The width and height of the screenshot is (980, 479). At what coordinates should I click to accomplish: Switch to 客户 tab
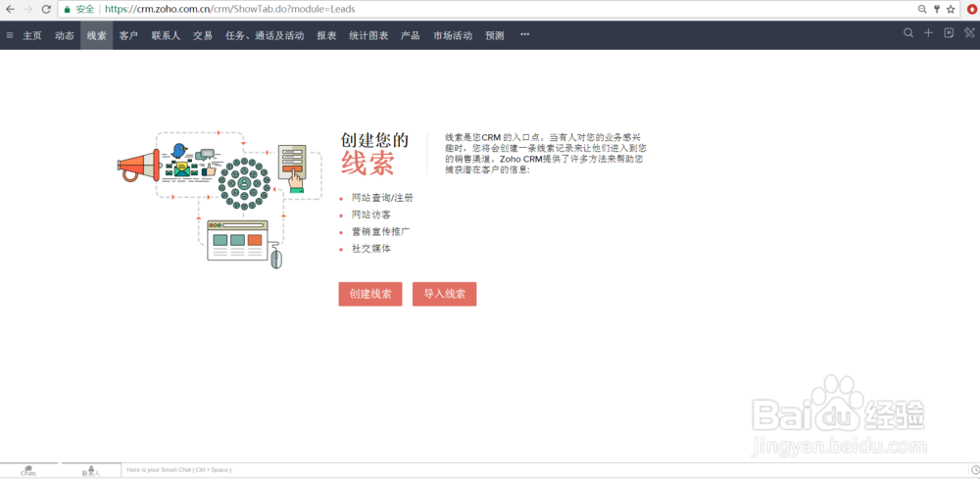click(128, 35)
